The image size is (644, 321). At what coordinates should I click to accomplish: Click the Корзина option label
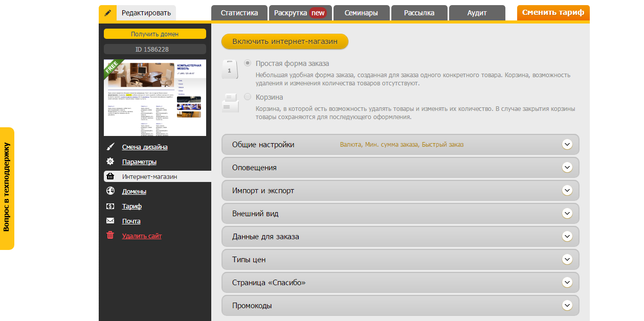click(269, 97)
